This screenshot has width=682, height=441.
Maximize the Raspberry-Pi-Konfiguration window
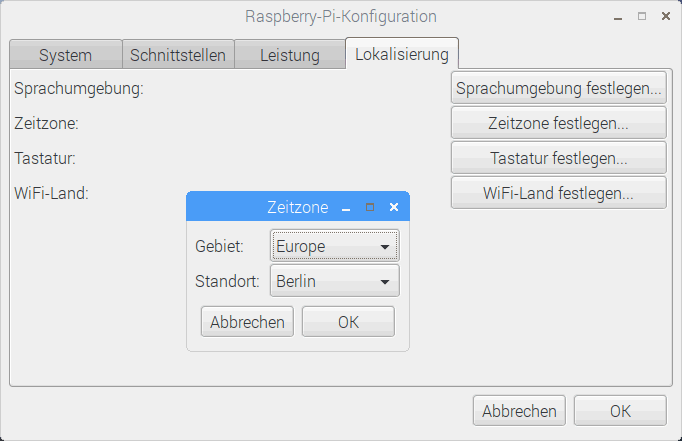tap(642, 17)
